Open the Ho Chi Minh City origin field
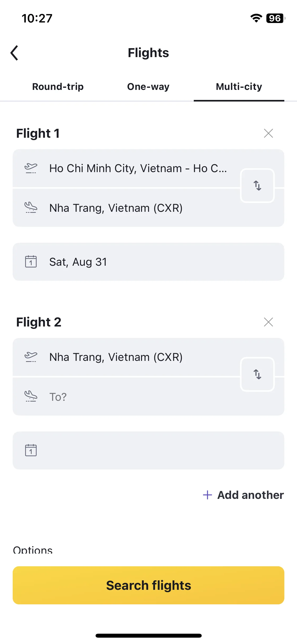Image resolution: width=297 pixels, height=644 pixels. (x=126, y=168)
